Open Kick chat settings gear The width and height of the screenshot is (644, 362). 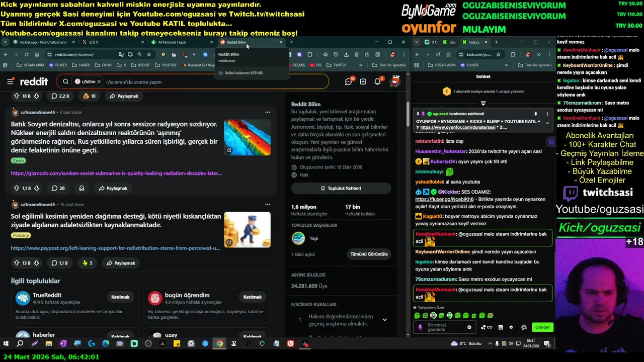click(x=511, y=327)
